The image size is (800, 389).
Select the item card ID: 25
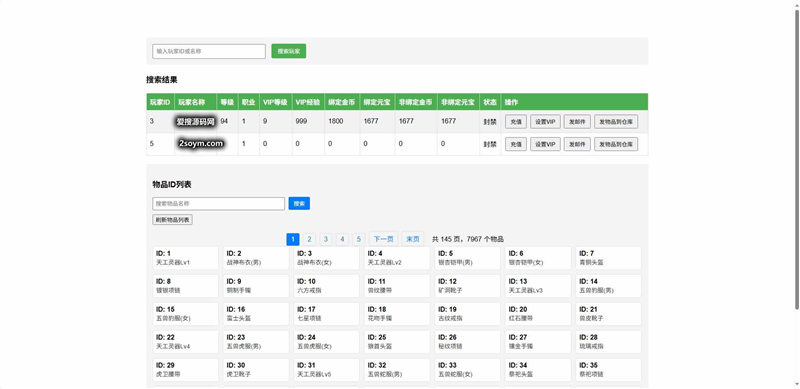click(x=397, y=342)
